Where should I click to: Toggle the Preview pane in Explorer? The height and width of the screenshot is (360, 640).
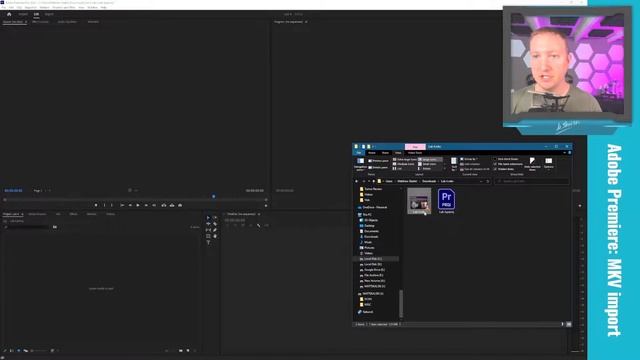(x=378, y=161)
